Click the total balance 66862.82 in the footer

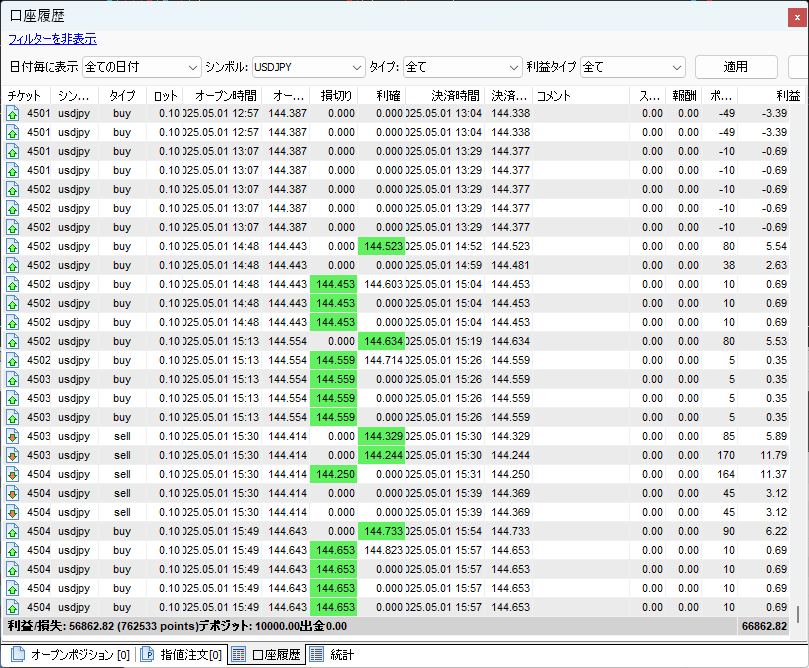click(x=764, y=627)
